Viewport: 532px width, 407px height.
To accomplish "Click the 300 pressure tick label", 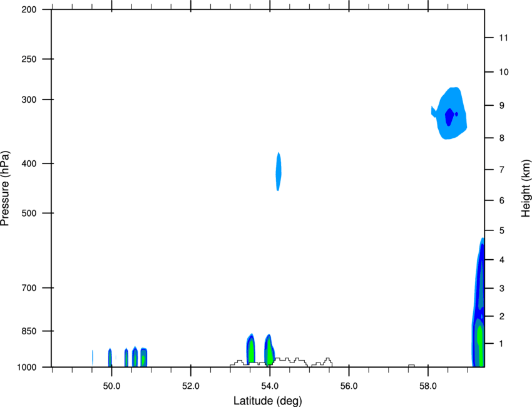I will [29, 100].
